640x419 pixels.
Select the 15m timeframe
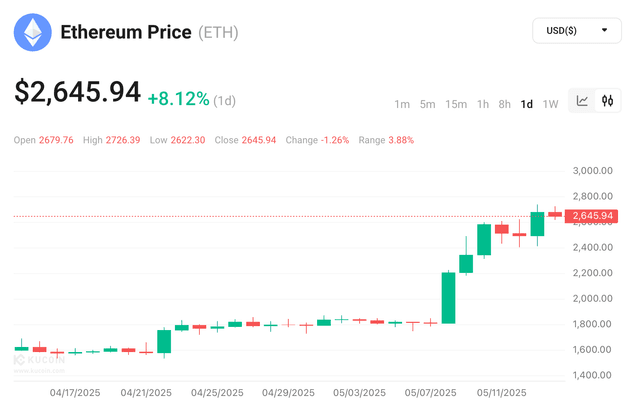pos(456,104)
